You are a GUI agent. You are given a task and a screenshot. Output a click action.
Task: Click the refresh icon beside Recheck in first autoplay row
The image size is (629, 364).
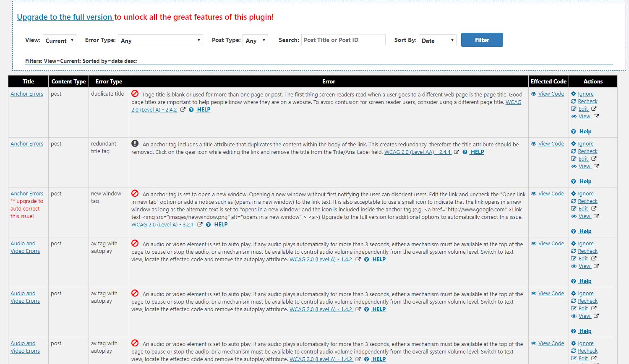[574, 251]
